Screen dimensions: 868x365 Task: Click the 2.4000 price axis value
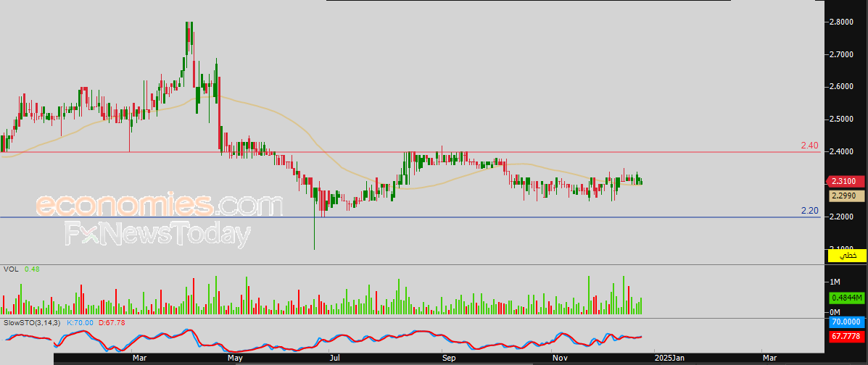(841, 151)
